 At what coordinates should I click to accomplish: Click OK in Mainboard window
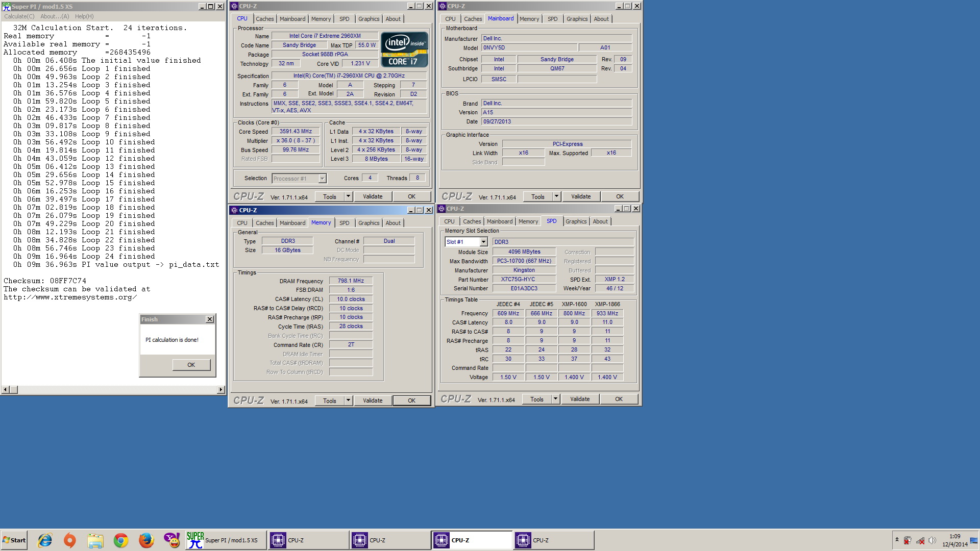pos(620,196)
